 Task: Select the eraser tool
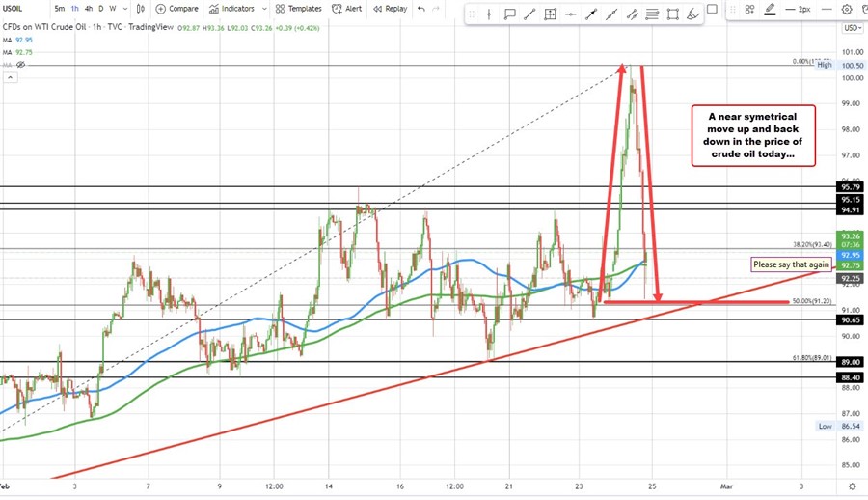[692, 15]
